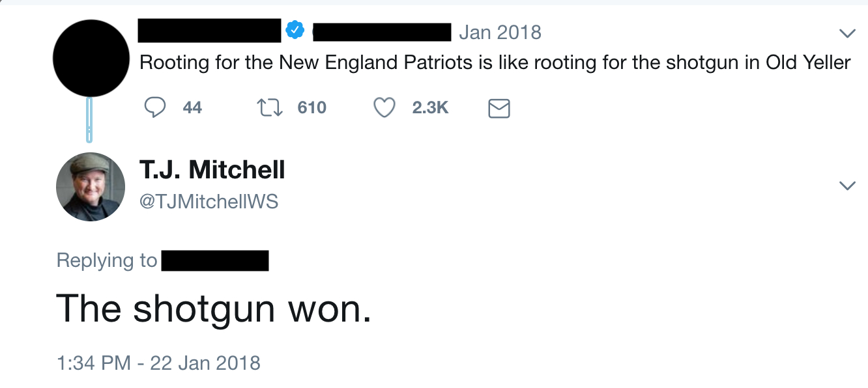
Task: Select "The shotgun won." reply text
Action: [x=214, y=308]
